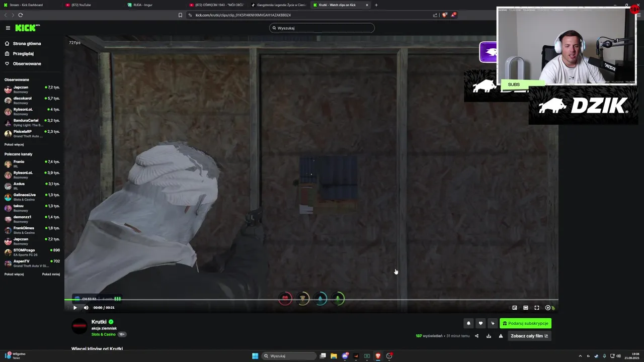Reload the page

point(20,15)
